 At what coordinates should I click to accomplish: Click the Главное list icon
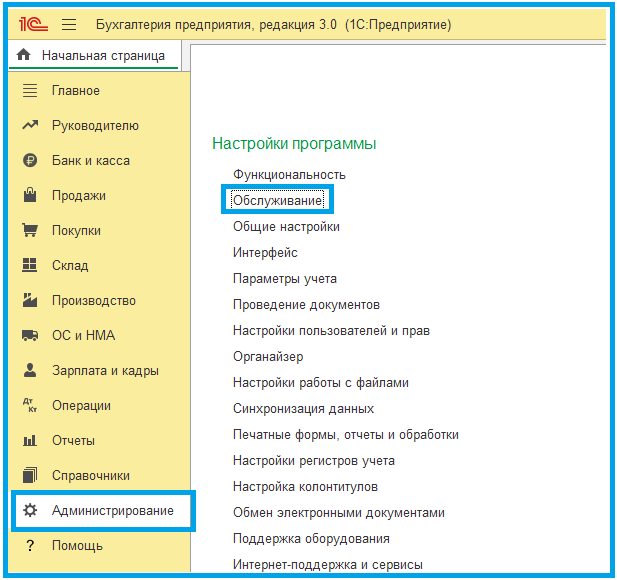click(x=30, y=91)
